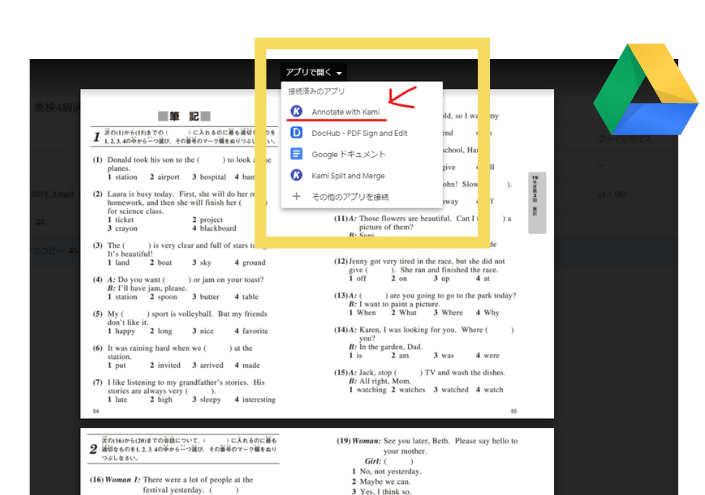Click the Google Docs blue document icon
The height and width of the screenshot is (495, 705).
coord(296,154)
